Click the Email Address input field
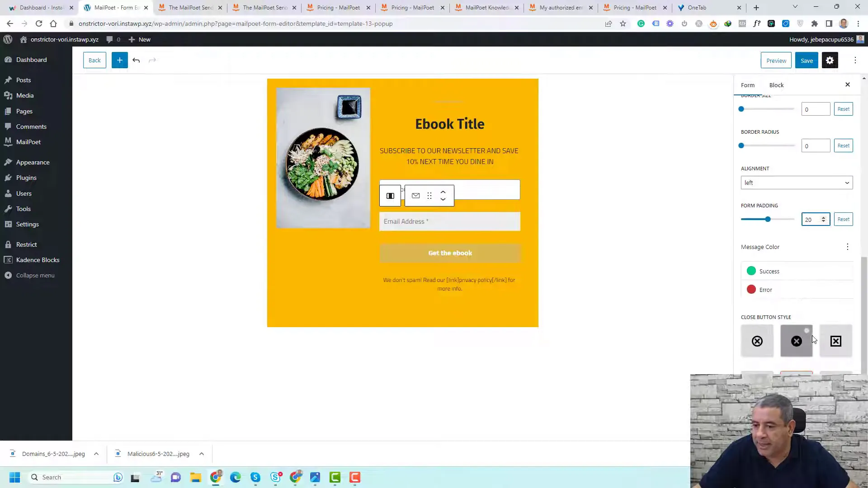This screenshot has height=488, width=868. coord(449,221)
